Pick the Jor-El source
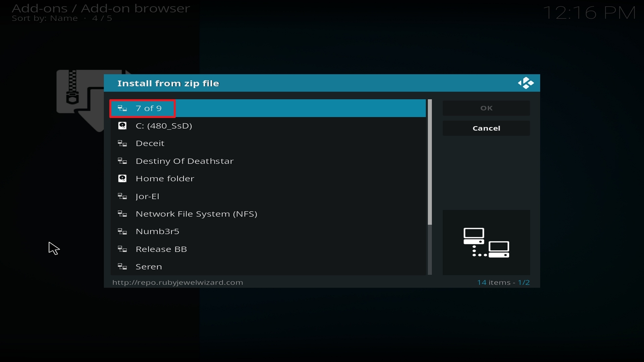The height and width of the screenshot is (362, 644). (268, 196)
